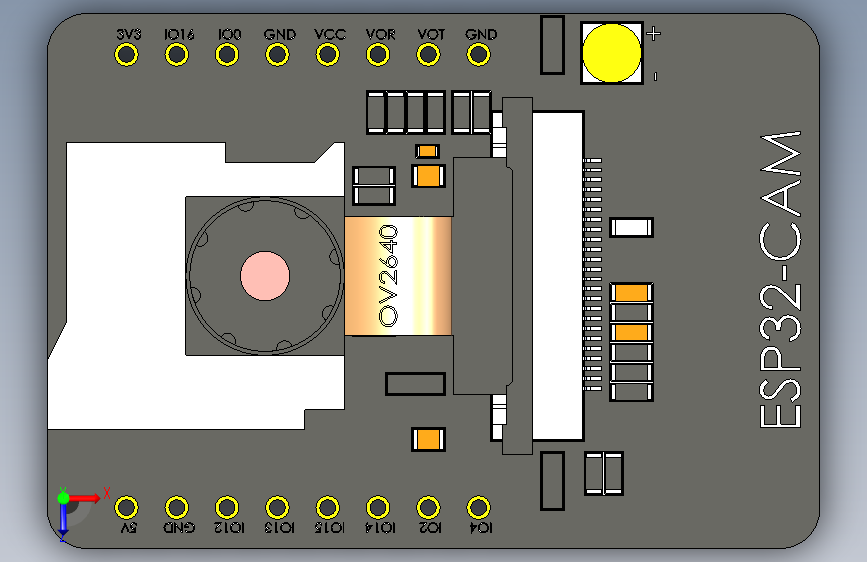Click the red X axis arrow
Screen dimensions: 867x562
coord(85,498)
